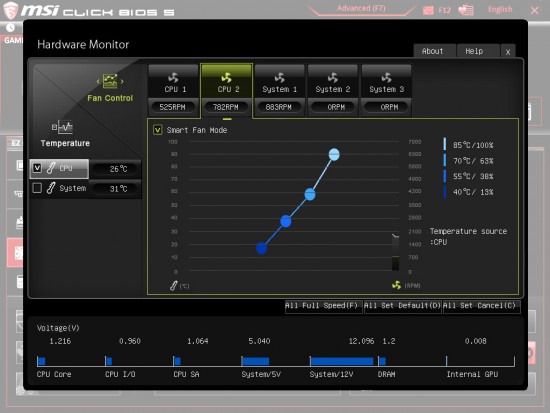Click the System thermometer icon
The width and height of the screenshot is (550, 413).
pos(51,188)
